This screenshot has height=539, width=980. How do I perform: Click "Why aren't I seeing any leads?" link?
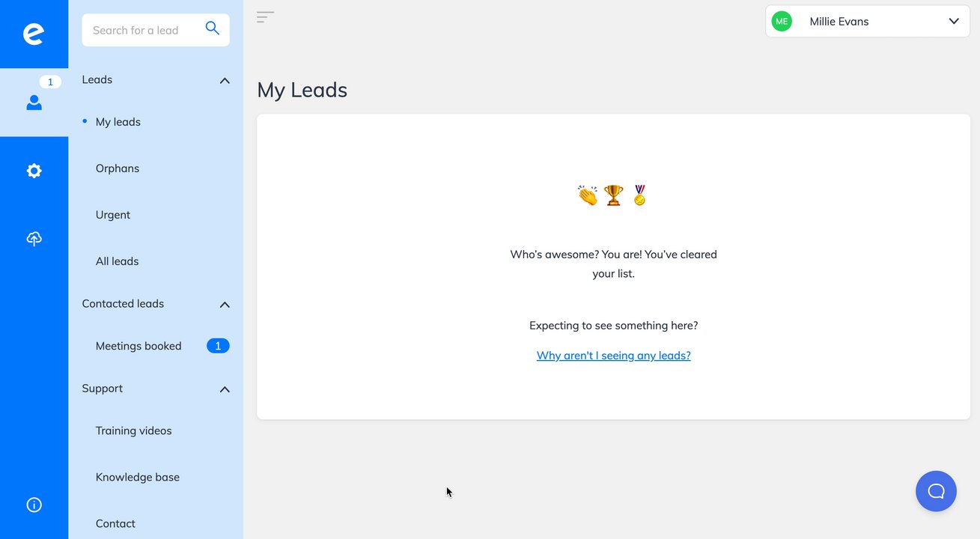[x=613, y=356]
